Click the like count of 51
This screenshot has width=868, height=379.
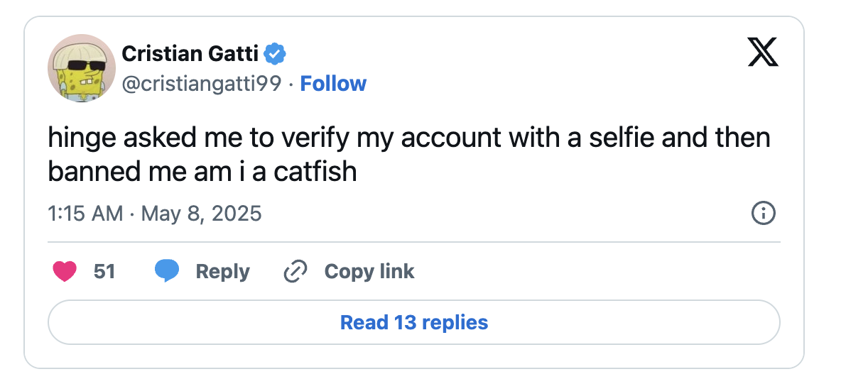click(104, 271)
